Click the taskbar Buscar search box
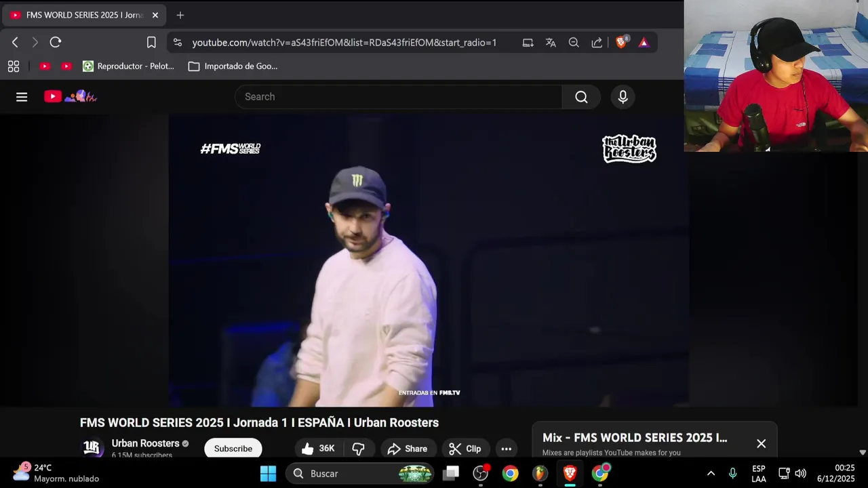The image size is (868, 488). [360, 473]
